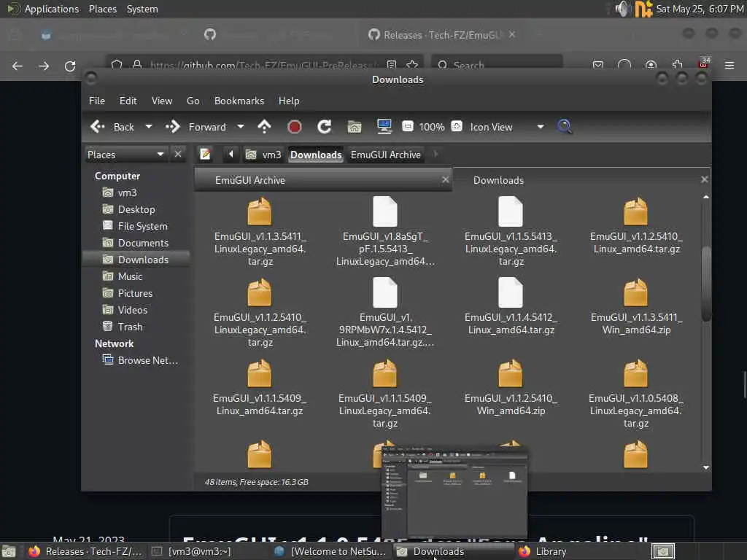Open the Home folder from the toolbar

355,127
